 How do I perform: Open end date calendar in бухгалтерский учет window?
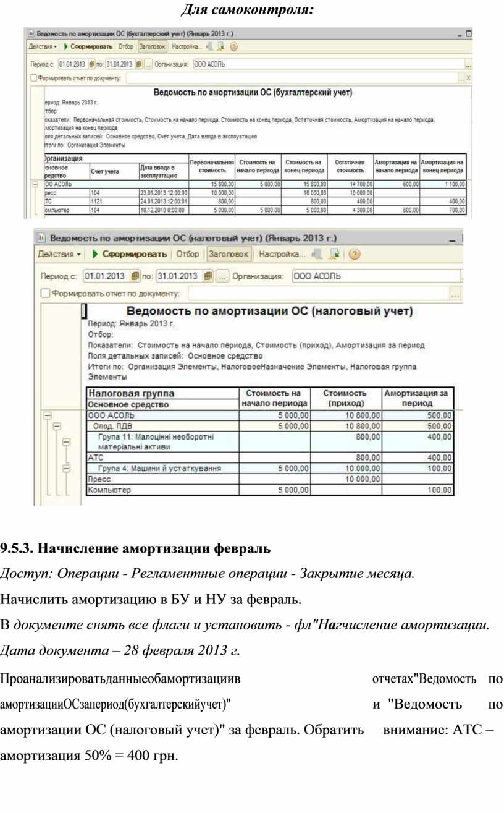tap(139, 64)
